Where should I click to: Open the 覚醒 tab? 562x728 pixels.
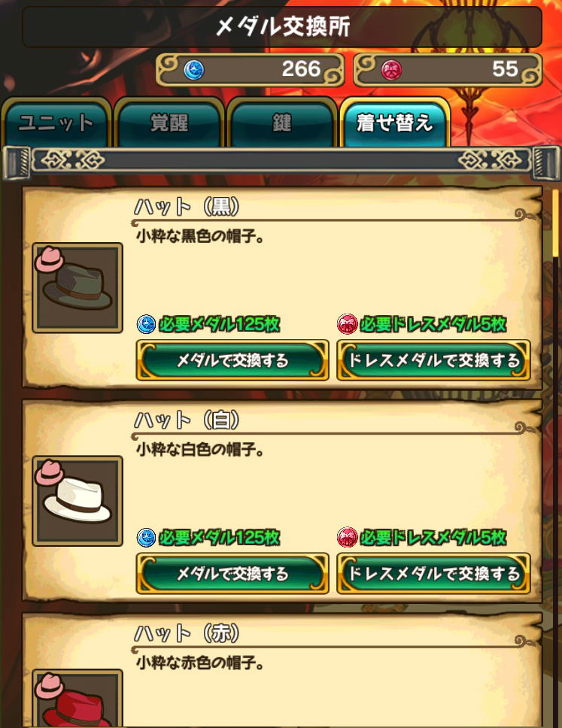tap(169, 123)
